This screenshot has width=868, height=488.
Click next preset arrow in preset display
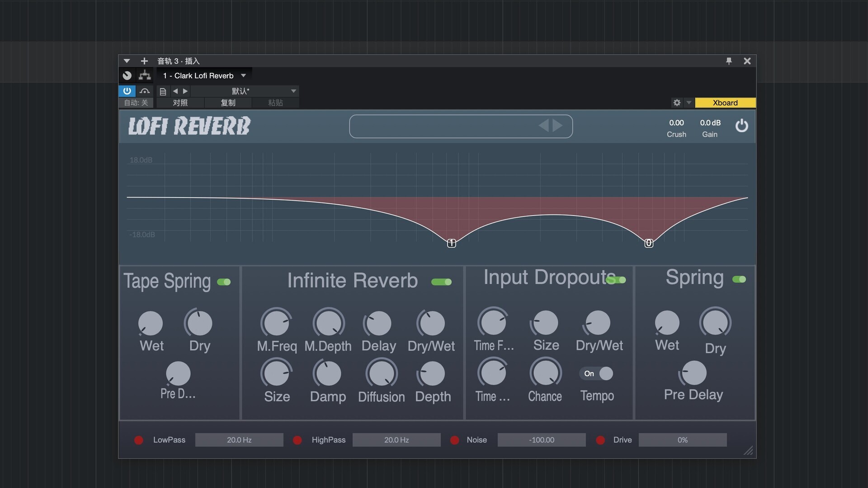click(x=558, y=126)
